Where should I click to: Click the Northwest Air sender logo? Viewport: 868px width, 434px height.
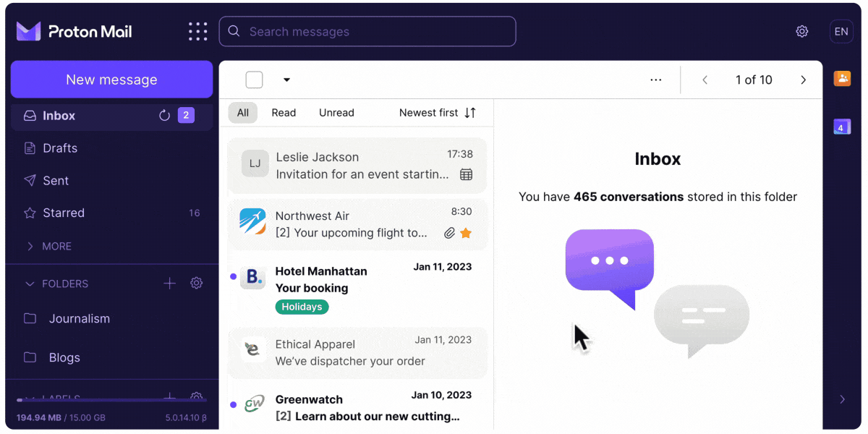[252, 221]
